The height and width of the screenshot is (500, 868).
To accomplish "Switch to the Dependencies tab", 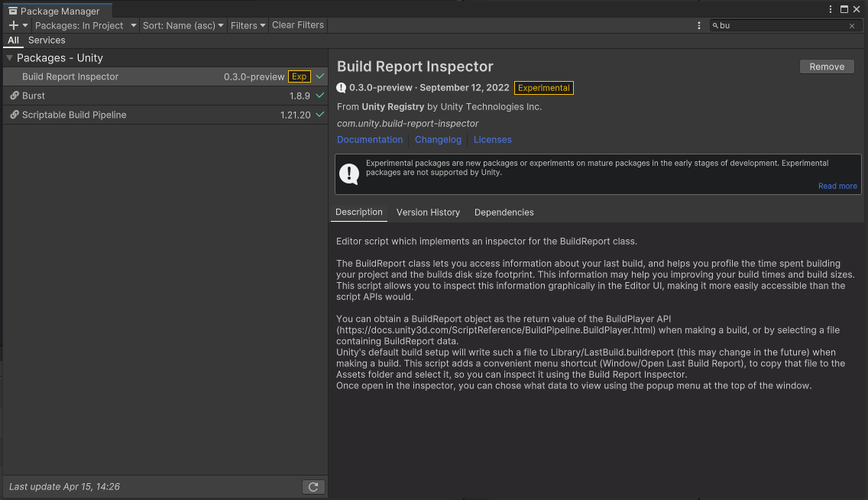I will (504, 212).
